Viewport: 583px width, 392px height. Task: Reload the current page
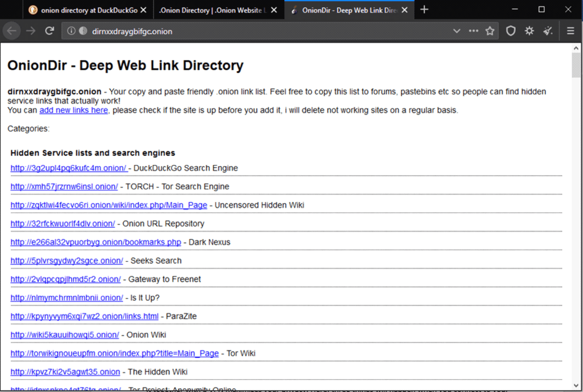(x=49, y=31)
